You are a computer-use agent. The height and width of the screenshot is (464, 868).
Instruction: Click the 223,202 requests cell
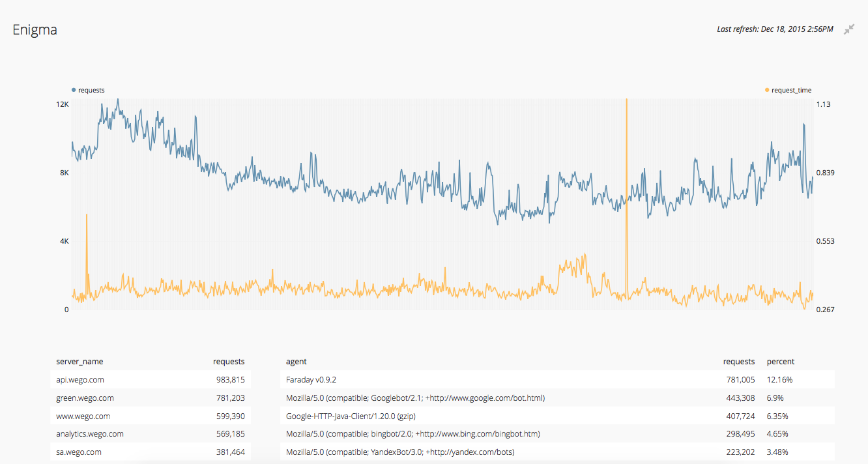741,452
